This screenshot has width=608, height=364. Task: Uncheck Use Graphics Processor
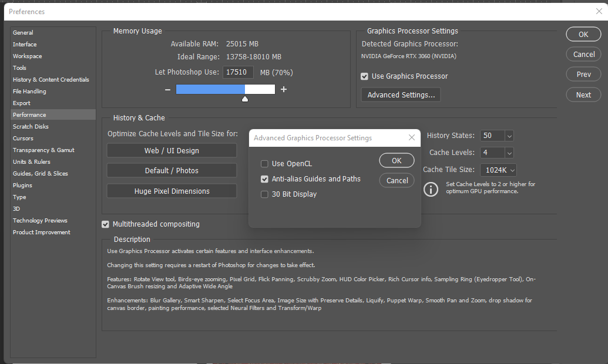pos(365,76)
